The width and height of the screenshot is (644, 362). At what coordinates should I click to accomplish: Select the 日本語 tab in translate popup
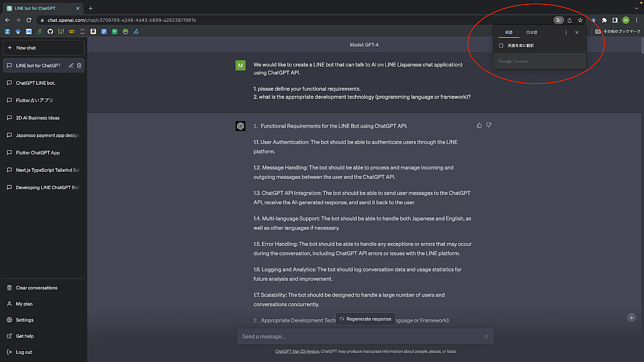click(x=532, y=32)
